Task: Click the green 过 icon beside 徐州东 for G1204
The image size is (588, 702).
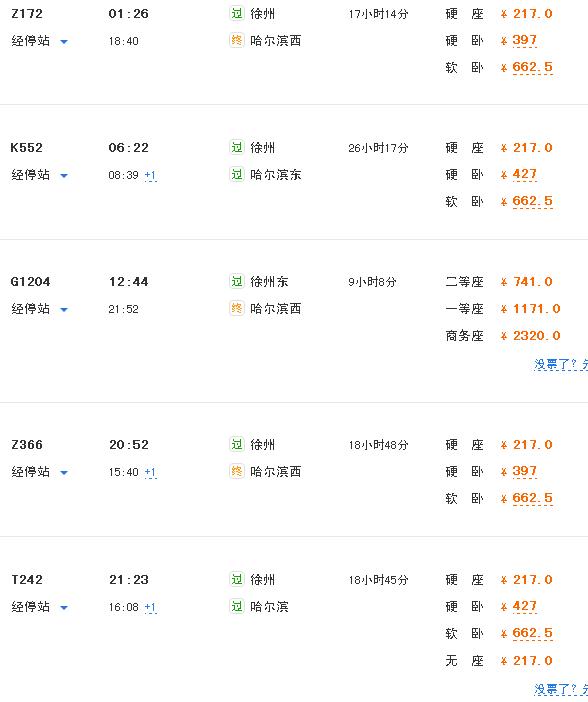Action: (x=237, y=281)
